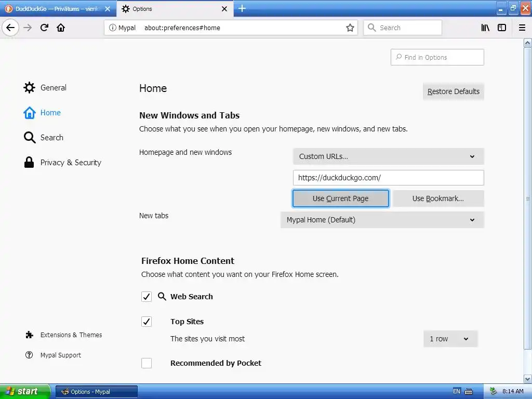Uncheck the Web Search checkbox
The width and height of the screenshot is (532, 399).
(x=147, y=297)
